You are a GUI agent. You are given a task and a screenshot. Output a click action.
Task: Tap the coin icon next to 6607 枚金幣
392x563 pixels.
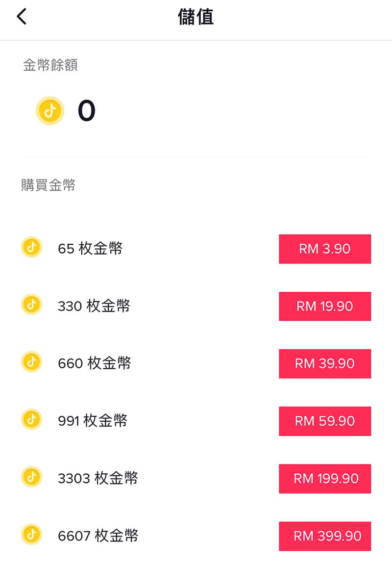tap(31, 534)
